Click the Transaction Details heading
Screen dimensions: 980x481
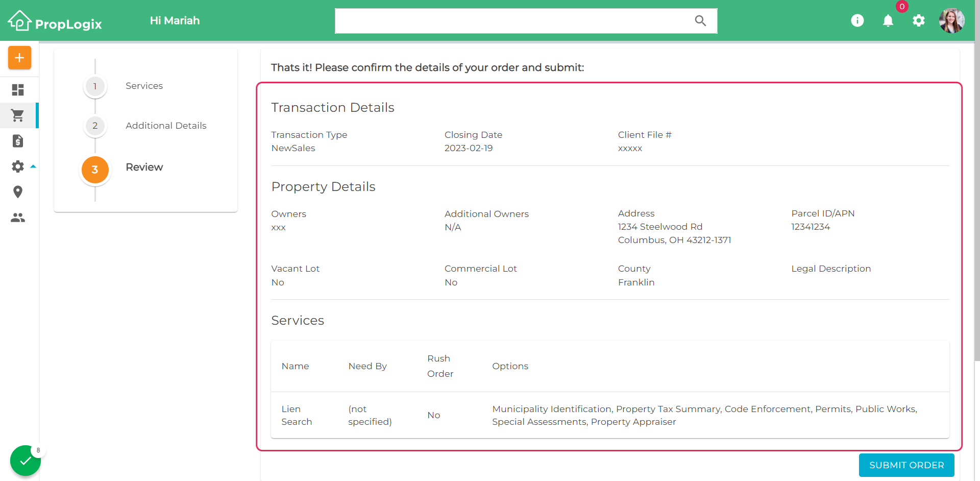(x=333, y=108)
